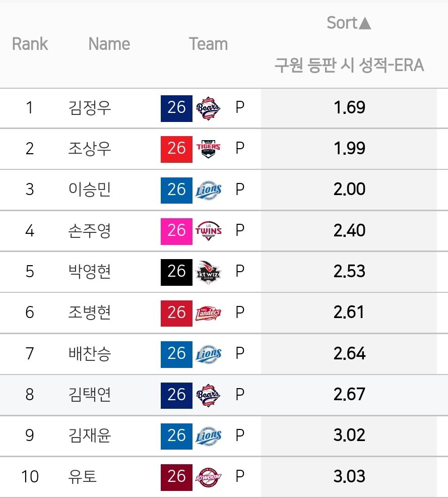
Task: Click the LG Twins team logo
Action: point(208,231)
